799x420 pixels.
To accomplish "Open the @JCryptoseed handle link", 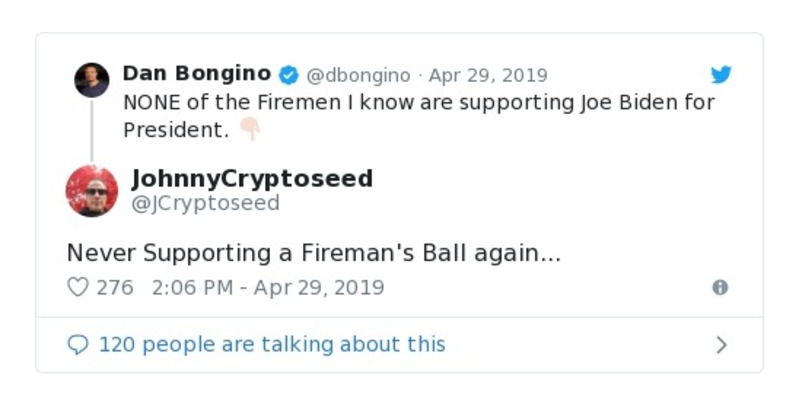I will 205,203.
